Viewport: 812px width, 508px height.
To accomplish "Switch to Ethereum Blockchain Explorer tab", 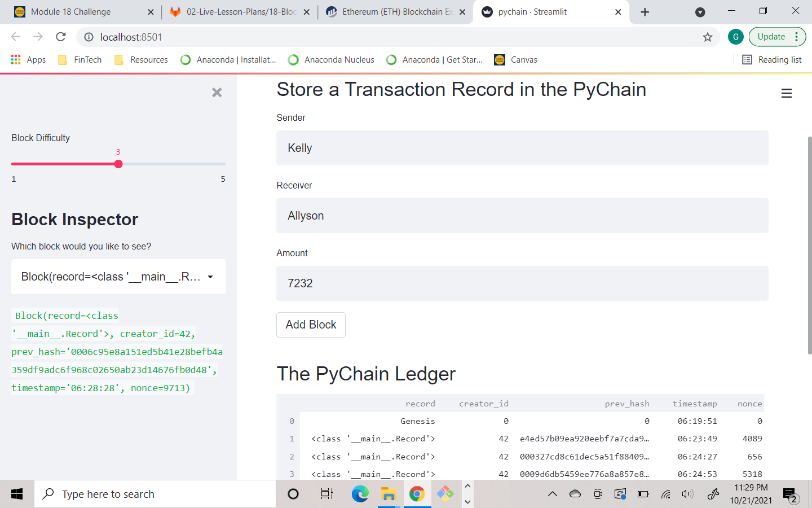I will point(397,12).
